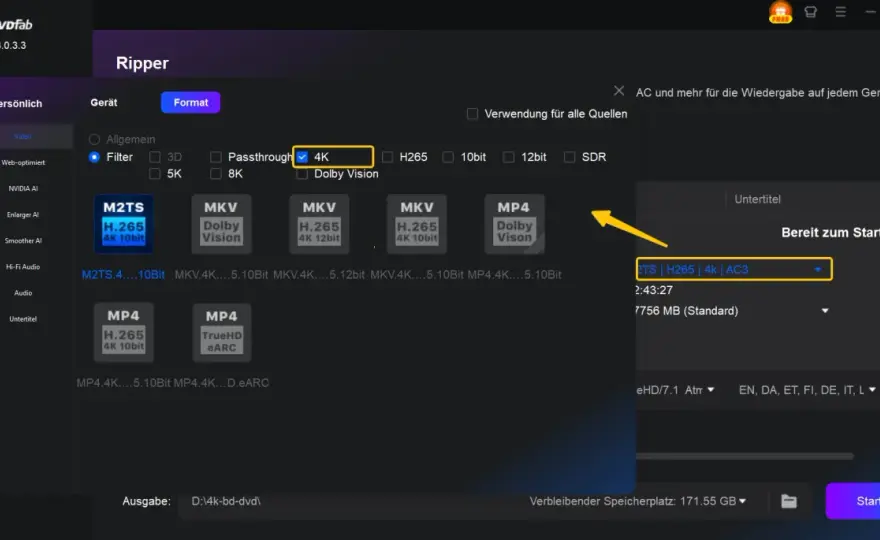
Task: Expand the subtitle languages EN, DA, ET dropdown
Action: pos(872,390)
